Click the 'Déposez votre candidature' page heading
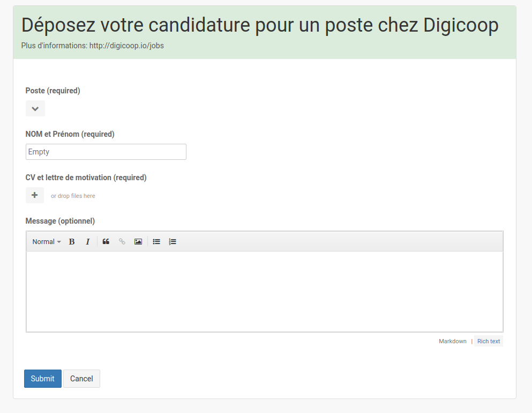 pos(260,25)
